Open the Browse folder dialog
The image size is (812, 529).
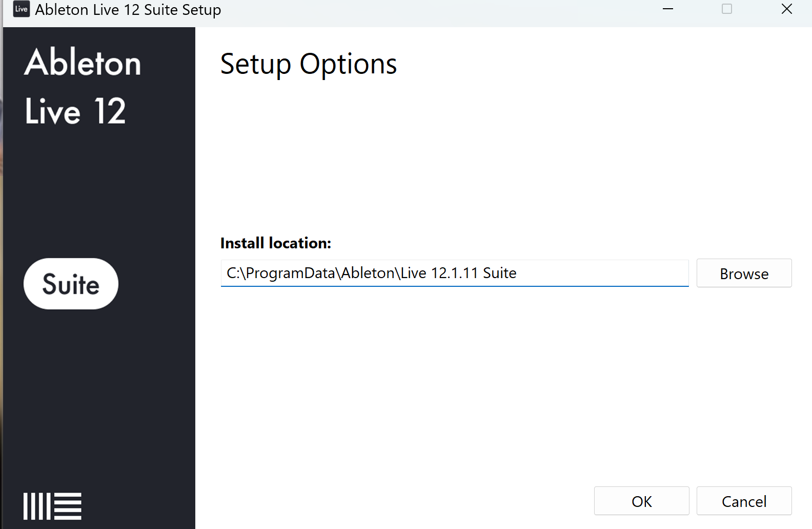(744, 273)
